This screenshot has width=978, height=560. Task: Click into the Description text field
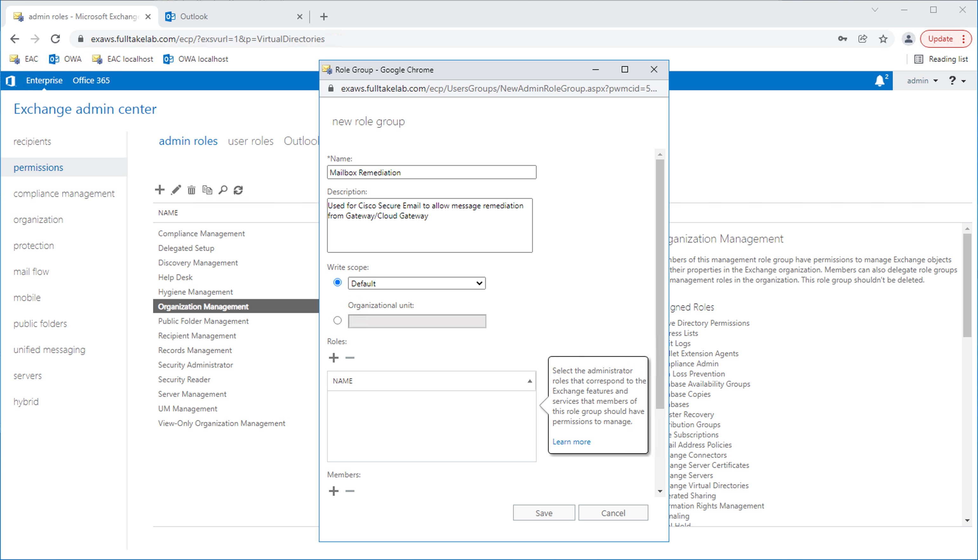pos(430,226)
